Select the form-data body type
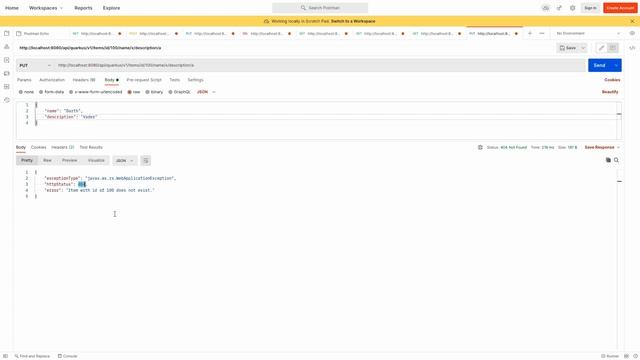The image size is (640, 360). (51, 92)
